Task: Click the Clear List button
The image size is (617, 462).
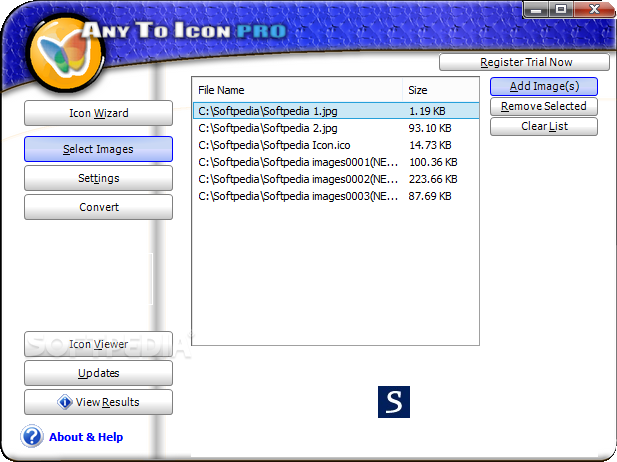Action: [544, 127]
